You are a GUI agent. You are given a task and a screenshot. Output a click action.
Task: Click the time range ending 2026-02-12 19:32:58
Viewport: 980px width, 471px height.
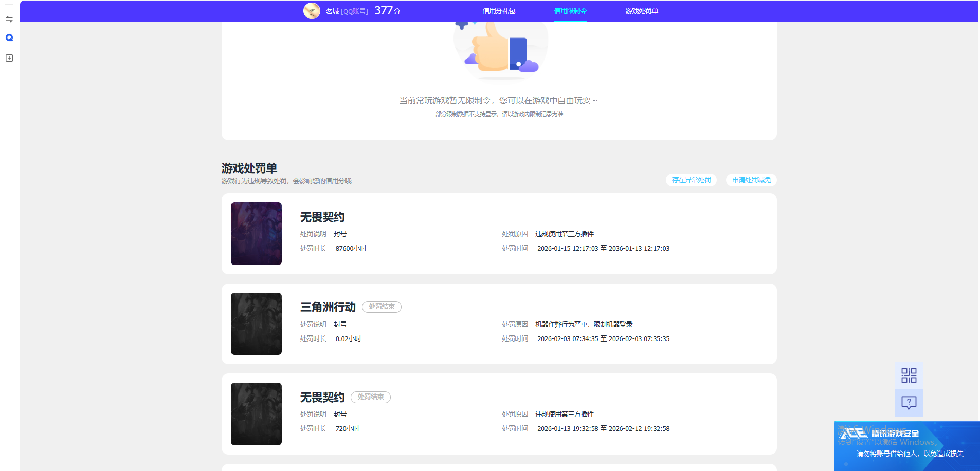[604, 429]
